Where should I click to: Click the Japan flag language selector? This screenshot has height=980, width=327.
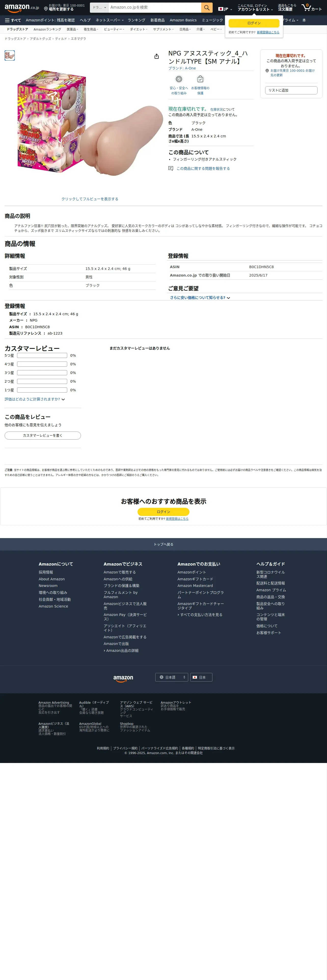(x=225, y=9)
